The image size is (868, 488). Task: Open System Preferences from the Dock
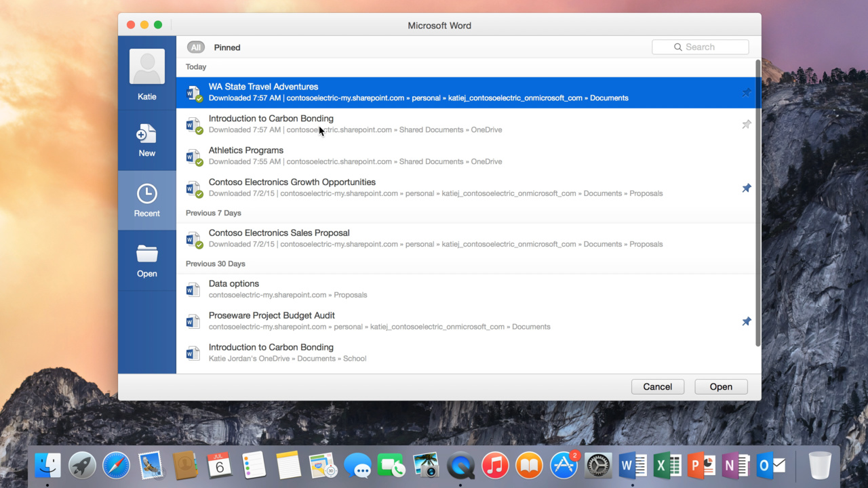pyautogui.click(x=599, y=466)
